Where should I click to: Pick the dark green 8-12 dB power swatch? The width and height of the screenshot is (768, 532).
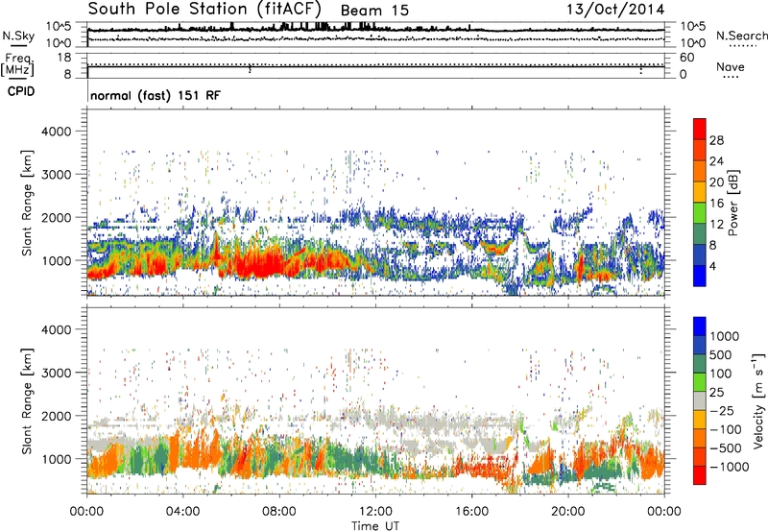point(700,234)
